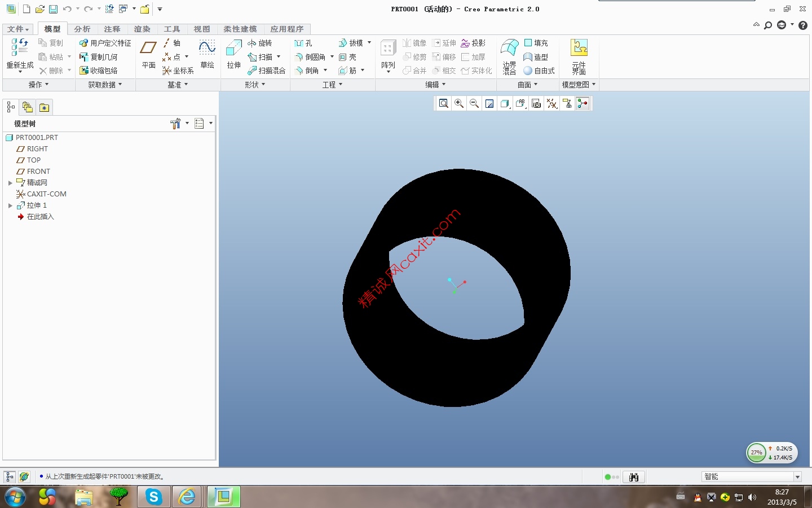
Task: Click the Fill (填充) surface tool
Action: 536,43
